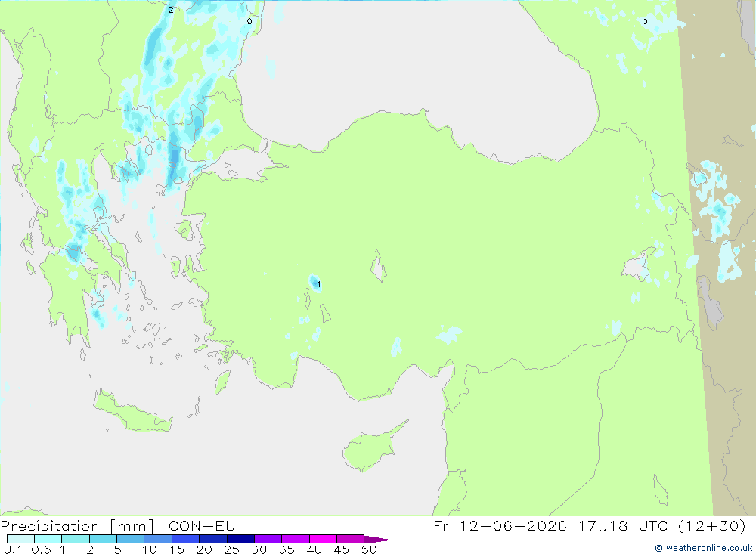Click the above-50 mm legend arrow tip
Image resolution: width=756 pixels, height=554 pixels.
point(378,539)
